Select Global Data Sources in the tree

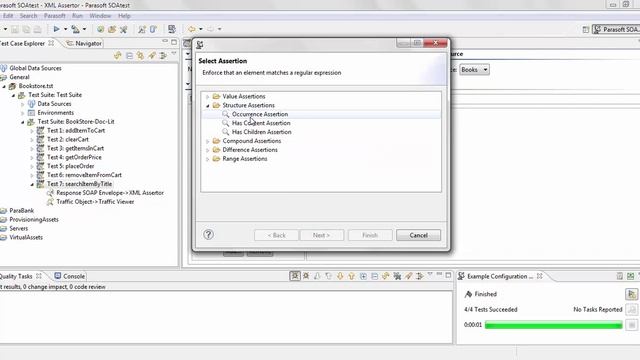(35, 68)
